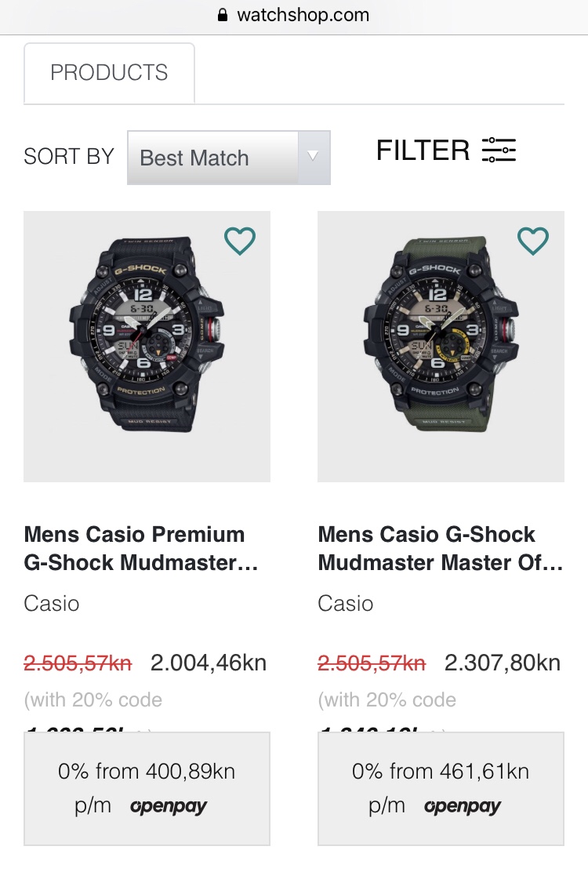Click the padlock icon beside watchshop.com

223,15
